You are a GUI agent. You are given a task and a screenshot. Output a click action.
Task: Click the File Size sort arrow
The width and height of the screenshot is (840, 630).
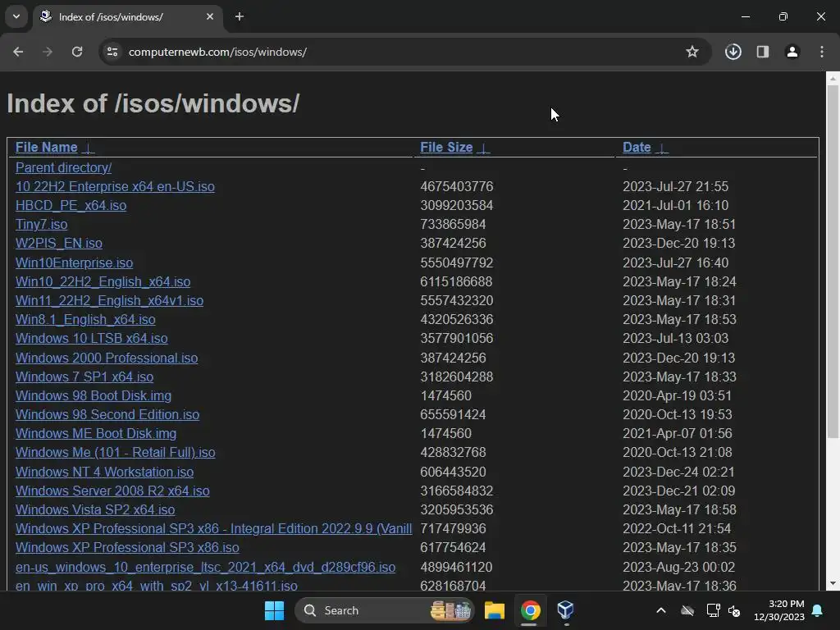point(483,148)
